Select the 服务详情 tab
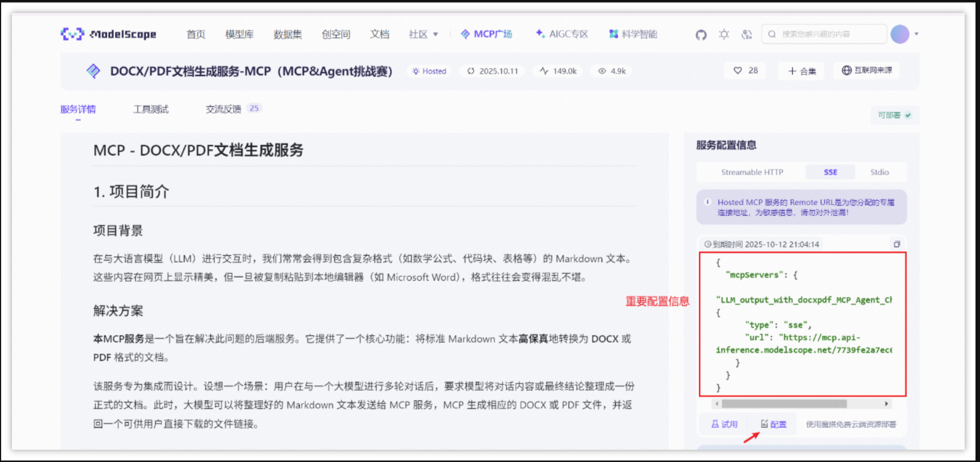 (78, 109)
